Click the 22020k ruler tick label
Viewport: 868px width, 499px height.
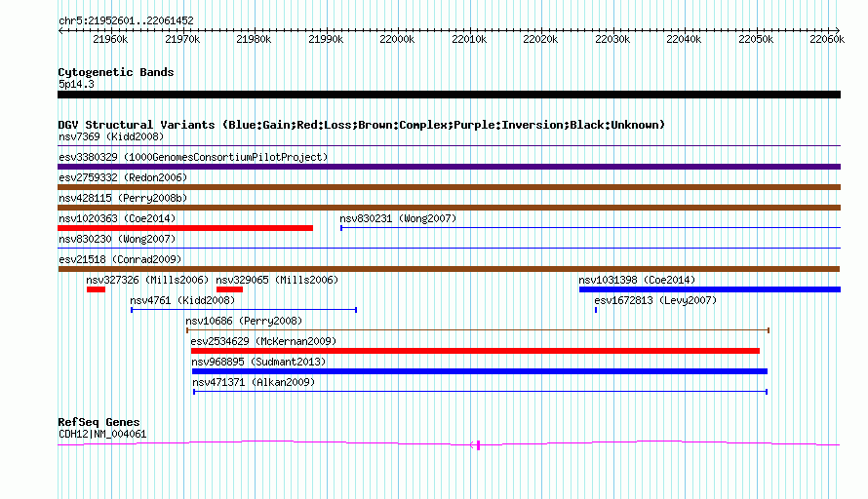point(541,39)
